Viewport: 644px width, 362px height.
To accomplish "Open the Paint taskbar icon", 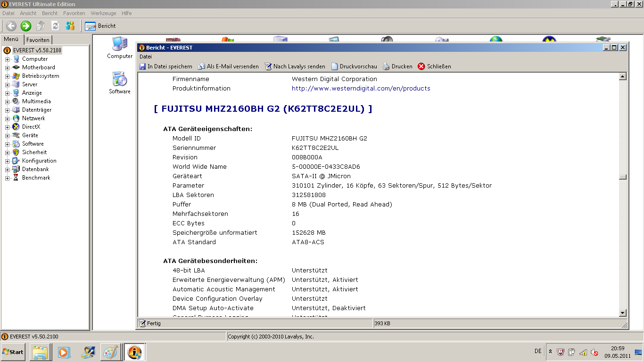I will pyautogui.click(x=111, y=352).
